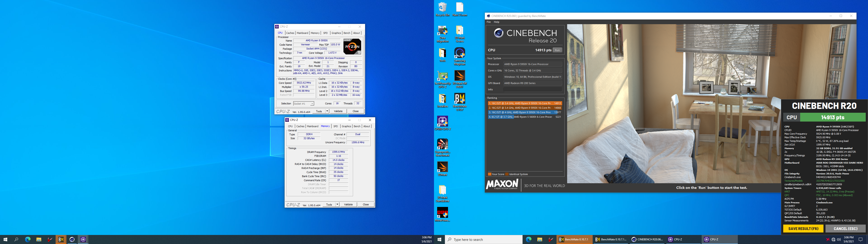Viewport: 868px width, 244px height.
Task: Open the Caches tab in the CPU-Z processor window
Action: 290,33
